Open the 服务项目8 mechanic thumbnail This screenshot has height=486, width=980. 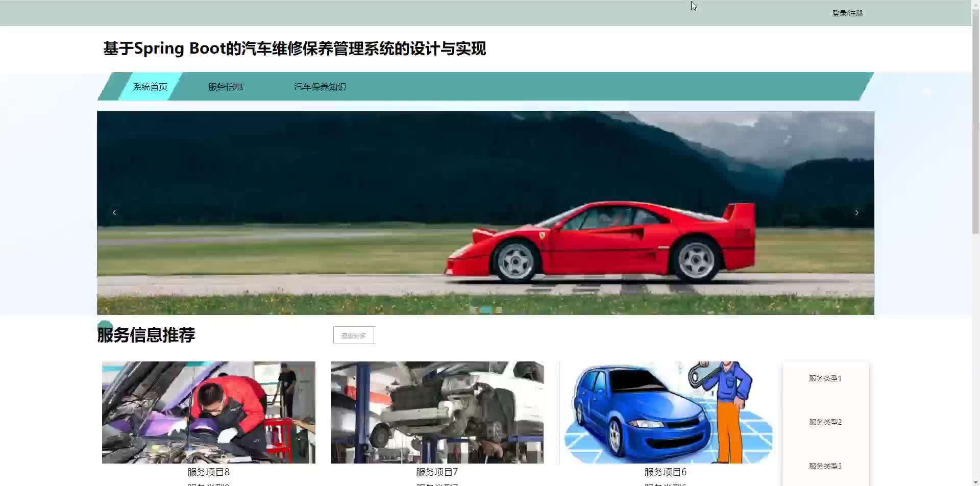tap(209, 412)
